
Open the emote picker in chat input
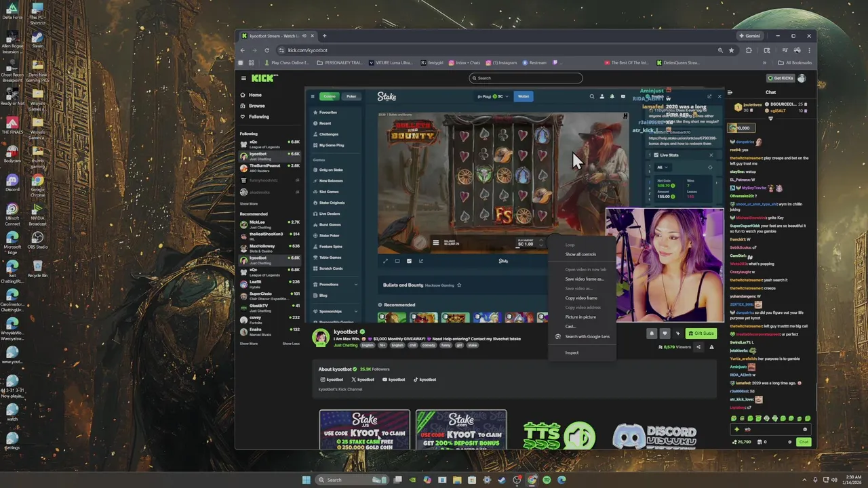pos(805,429)
